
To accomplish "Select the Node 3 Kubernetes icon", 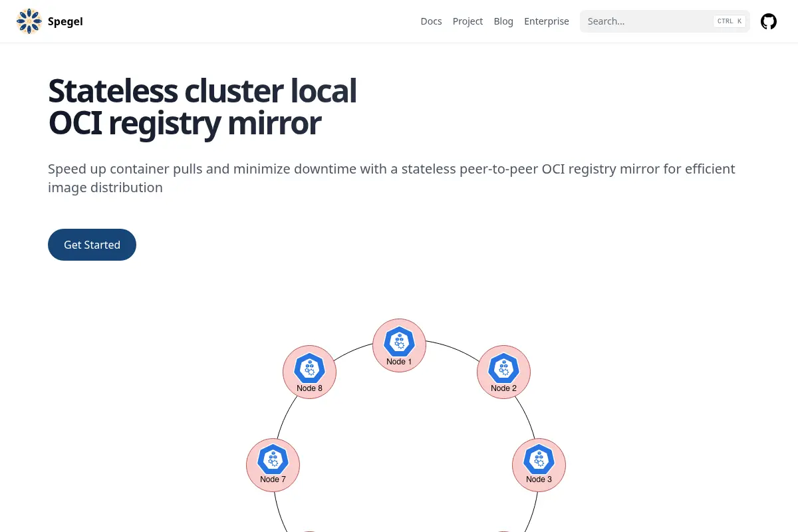I will 539,459.
